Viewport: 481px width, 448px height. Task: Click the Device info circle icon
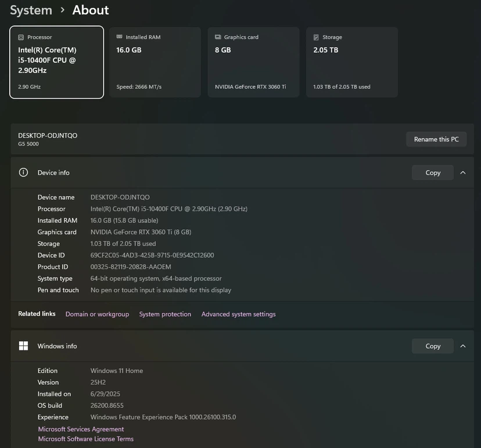pos(23,172)
